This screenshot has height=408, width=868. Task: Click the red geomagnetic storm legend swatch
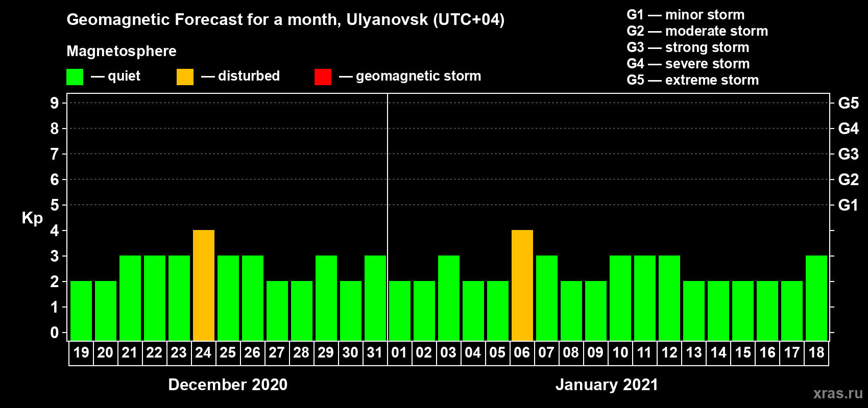pos(323,77)
